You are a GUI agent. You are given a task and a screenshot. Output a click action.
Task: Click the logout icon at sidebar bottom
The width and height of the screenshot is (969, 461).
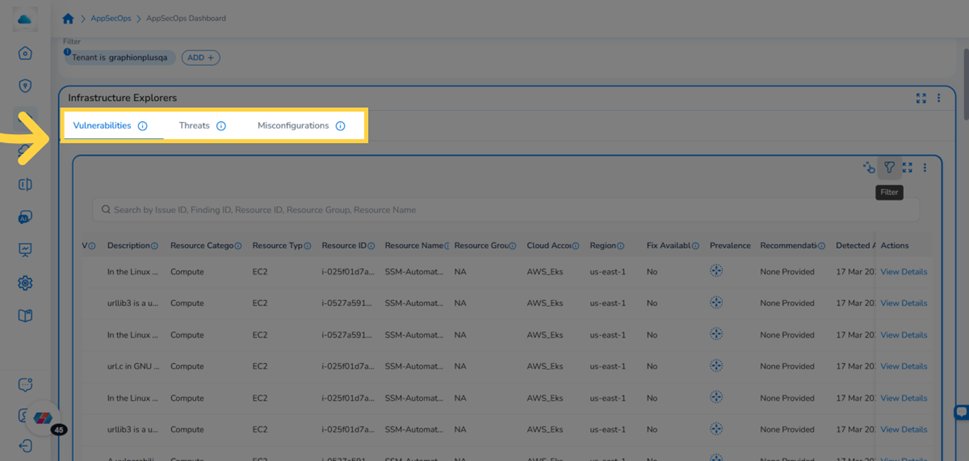pyautogui.click(x=25, y=445)
